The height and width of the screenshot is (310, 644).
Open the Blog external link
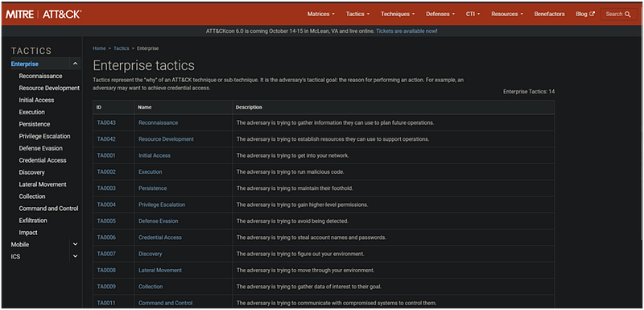(x=585, y=14)
